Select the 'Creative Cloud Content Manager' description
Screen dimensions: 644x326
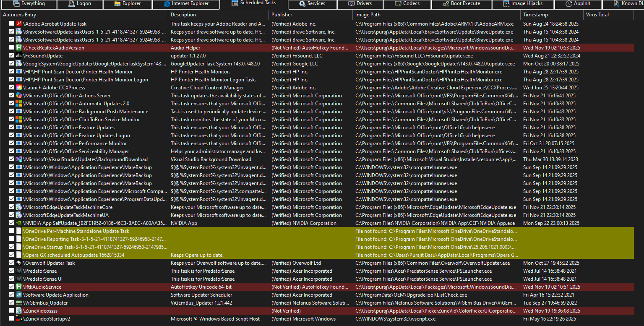207,88
